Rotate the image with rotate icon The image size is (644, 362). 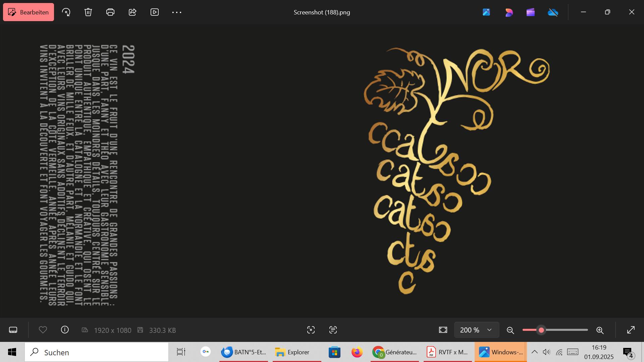point(66,12)
